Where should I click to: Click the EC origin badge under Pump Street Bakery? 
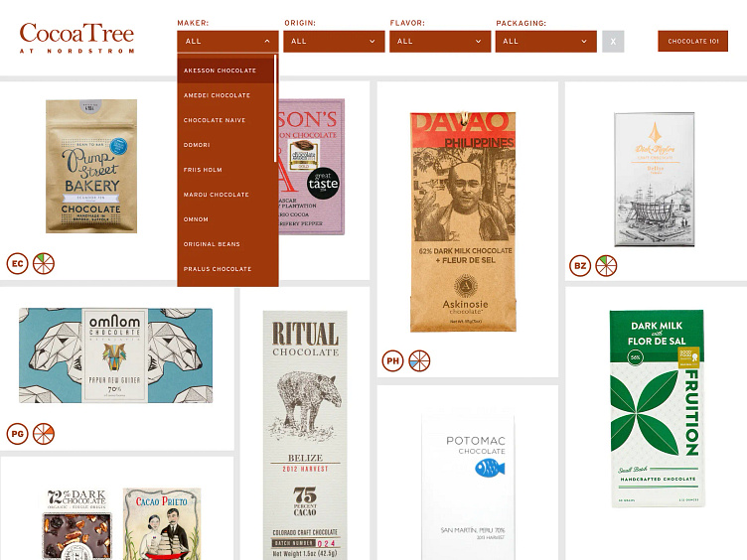[18, 264]
